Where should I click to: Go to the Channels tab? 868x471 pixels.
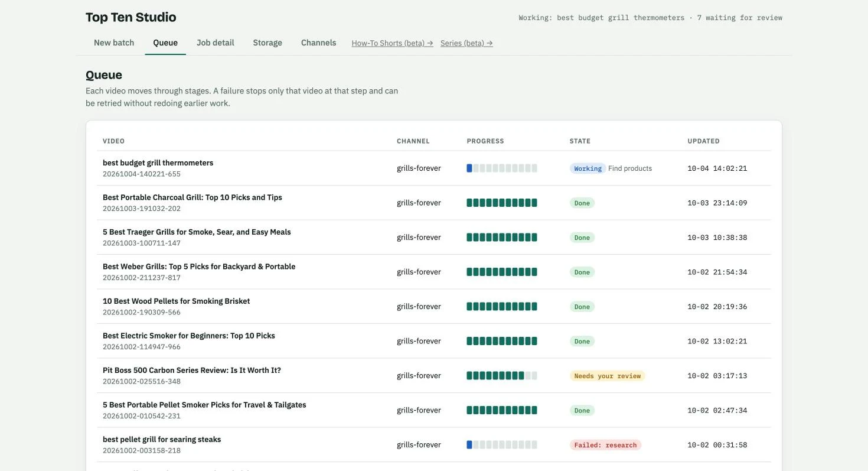pos(318,43)
